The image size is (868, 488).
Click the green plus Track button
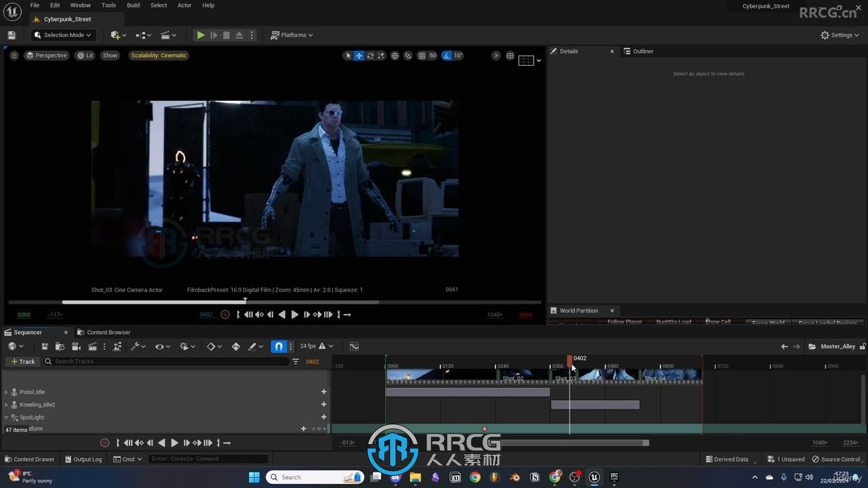tap(22, 361)
